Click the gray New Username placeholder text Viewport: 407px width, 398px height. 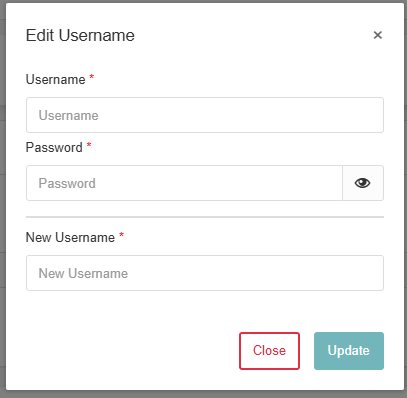pyautogui.click(x=83, y=273)
